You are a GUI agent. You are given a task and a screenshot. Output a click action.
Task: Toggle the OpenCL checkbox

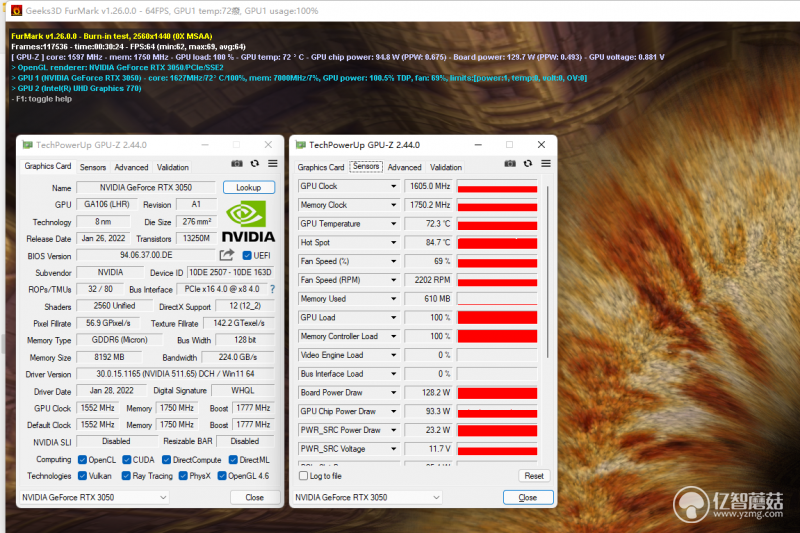[82, 460]
